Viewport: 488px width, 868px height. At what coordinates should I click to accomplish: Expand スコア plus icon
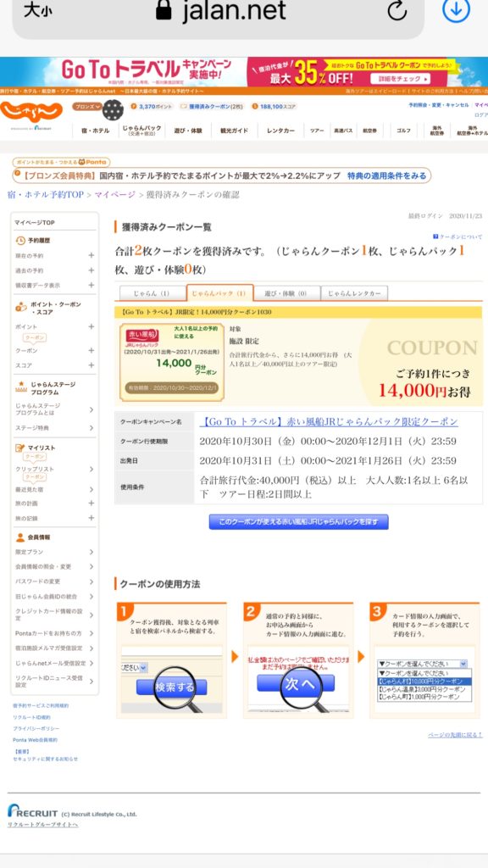[x=91, y=365]
